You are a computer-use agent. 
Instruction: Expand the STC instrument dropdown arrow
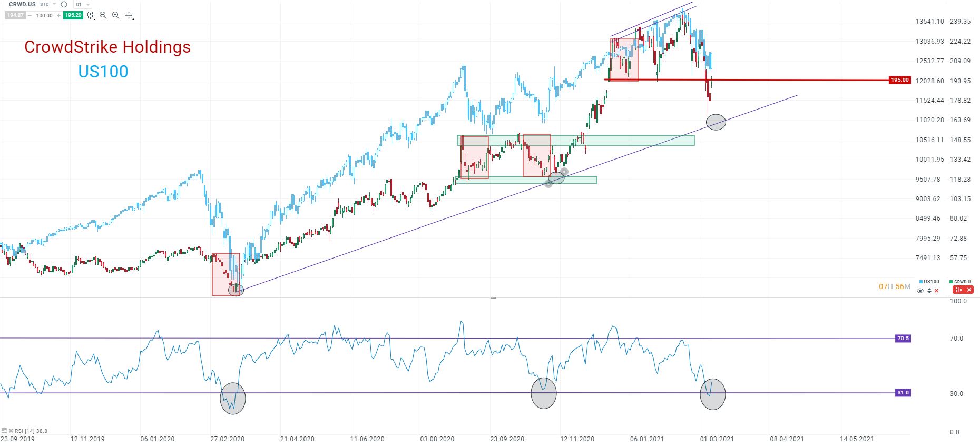point(54,4)
